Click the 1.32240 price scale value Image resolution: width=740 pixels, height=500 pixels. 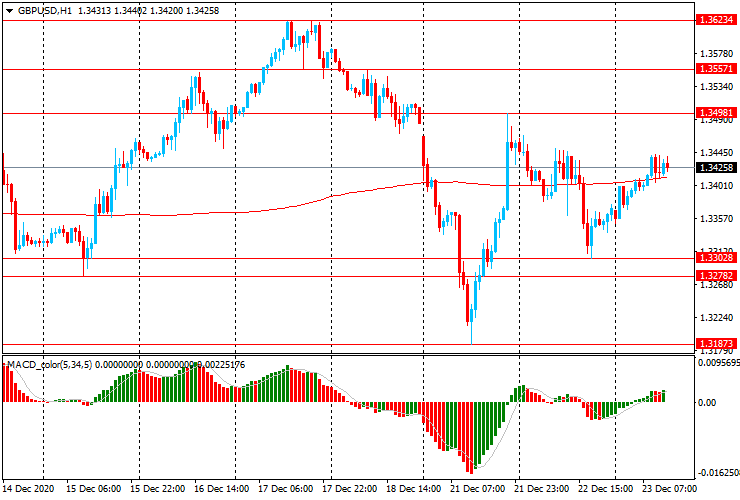(x=717, y=317)
